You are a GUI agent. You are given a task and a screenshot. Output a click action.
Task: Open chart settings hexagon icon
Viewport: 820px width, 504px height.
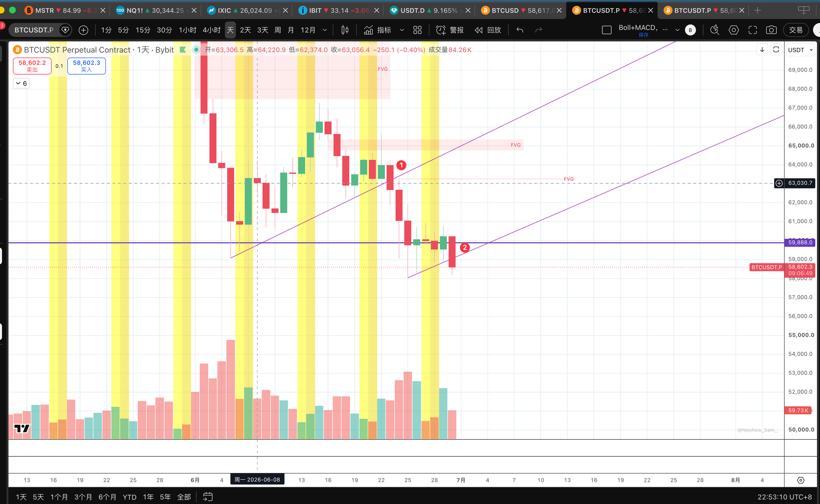tap(734, 30)
